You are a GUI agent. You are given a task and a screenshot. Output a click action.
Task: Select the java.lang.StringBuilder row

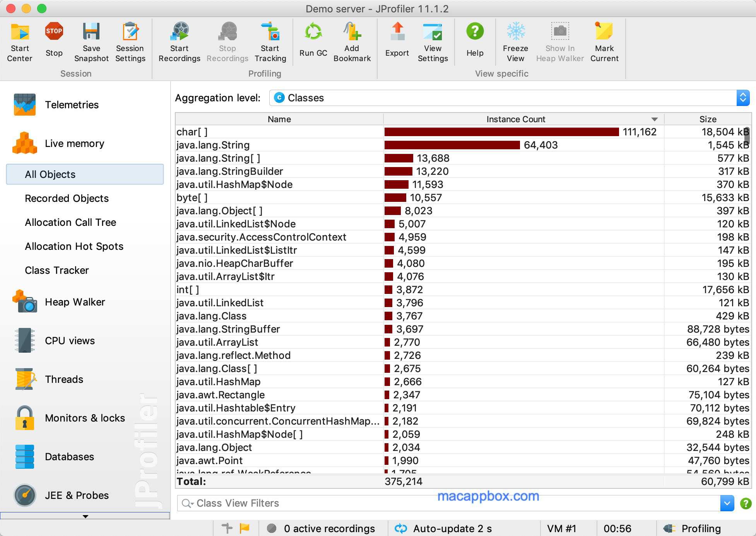click(463, 171)
